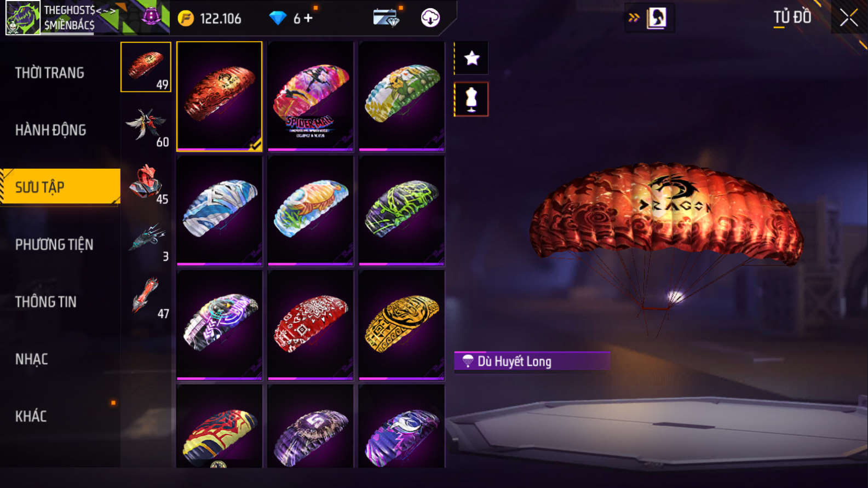Select the Spider-Man parachute skin

coord(311,96)
